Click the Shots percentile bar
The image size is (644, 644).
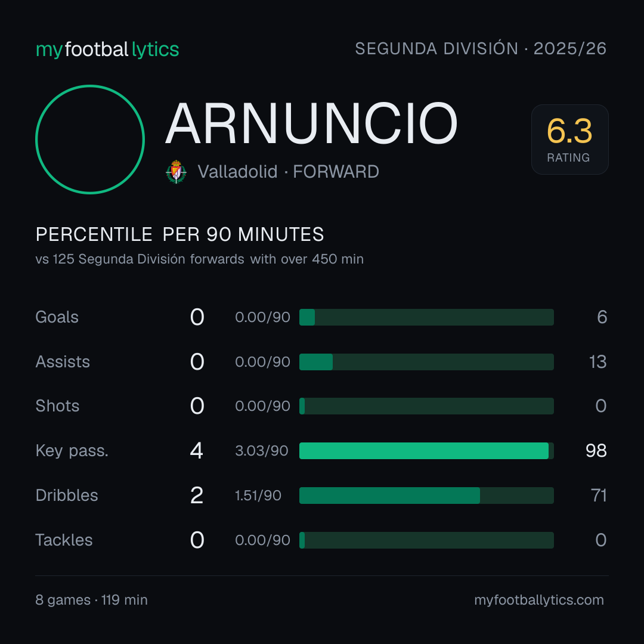tap(426, 406)
